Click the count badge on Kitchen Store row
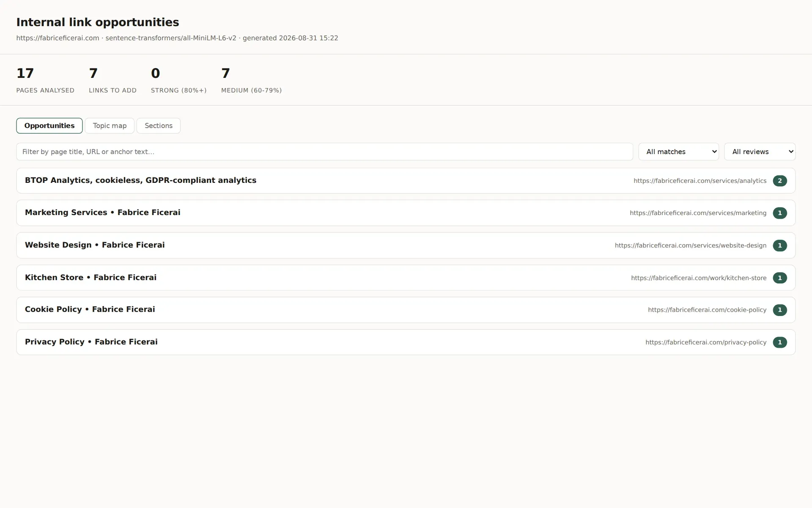The image size is (812, 508). click(780, 278)
